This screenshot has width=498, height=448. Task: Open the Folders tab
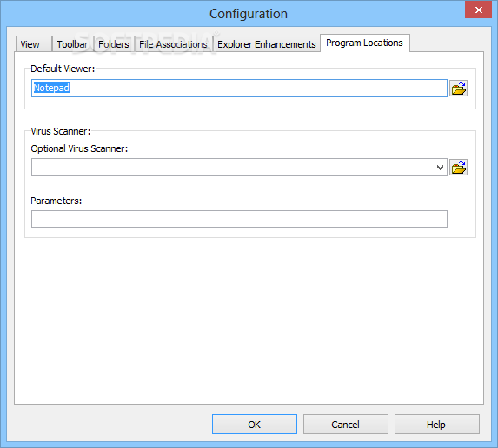(114, 44)
